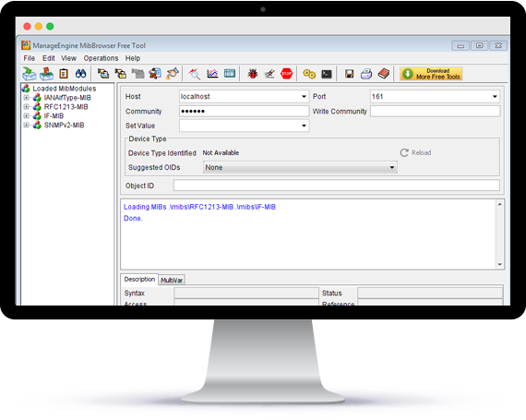Click Download More Free Tools button
The height and width of the screenshot is (420, 526).
(x=431, y=74)
